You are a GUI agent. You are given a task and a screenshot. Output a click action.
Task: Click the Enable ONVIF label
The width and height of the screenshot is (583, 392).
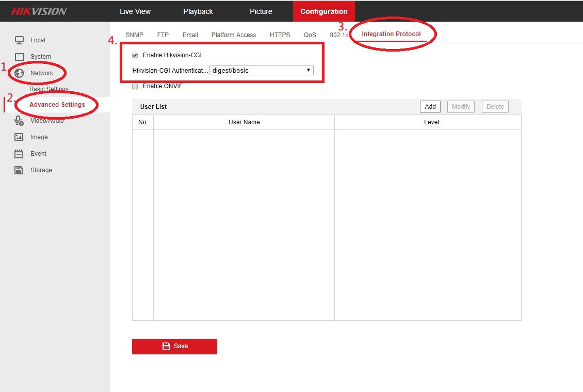(163, 86)
